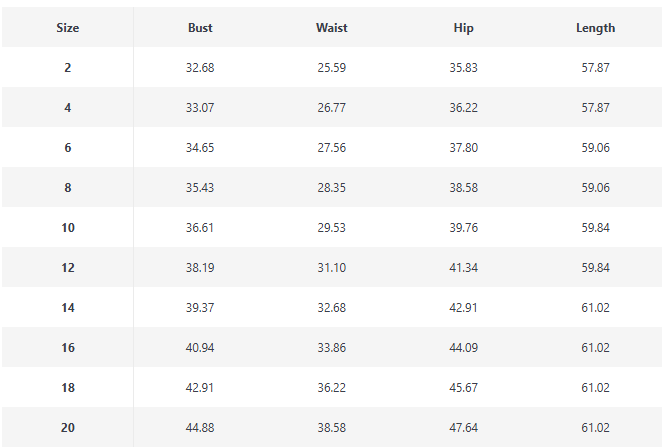This screenshot has width=668, height=447.
Task: Click the size 10 row label
Action: coord(68,228)
